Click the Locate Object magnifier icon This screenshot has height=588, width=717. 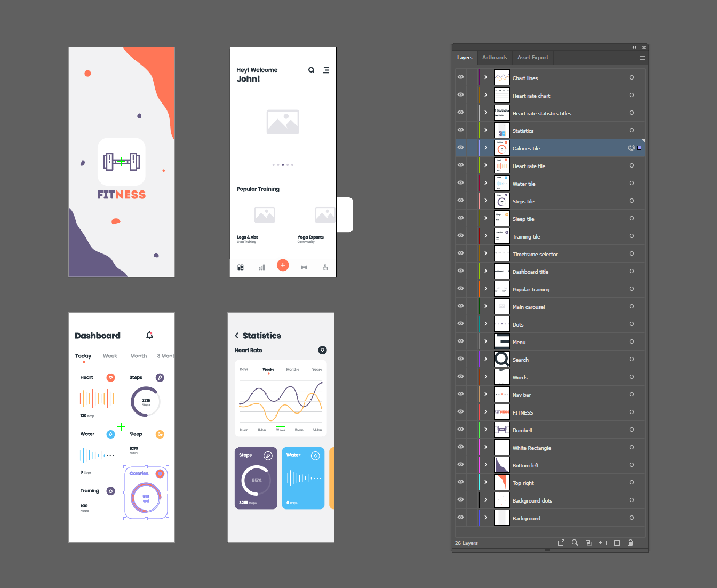tap(575, 543)
